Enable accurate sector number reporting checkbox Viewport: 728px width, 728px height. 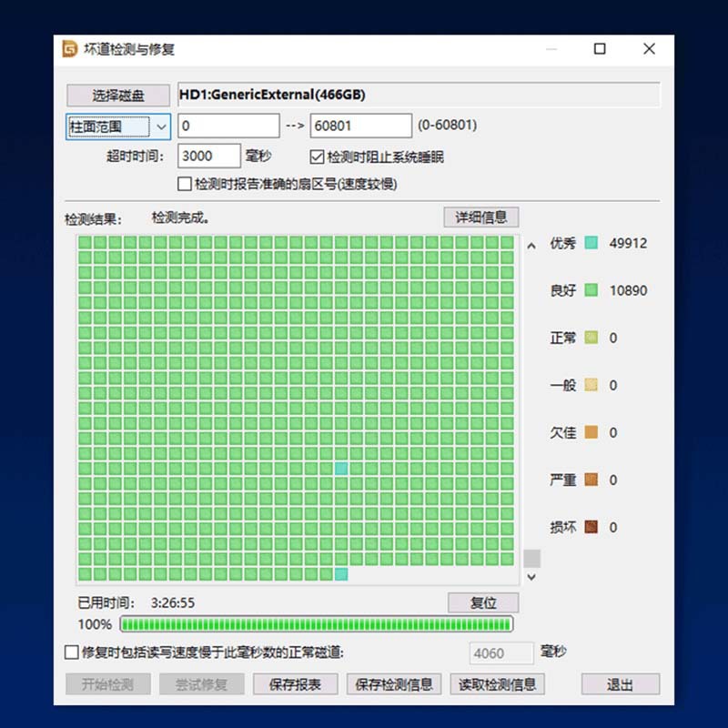(x=183, y=184)
